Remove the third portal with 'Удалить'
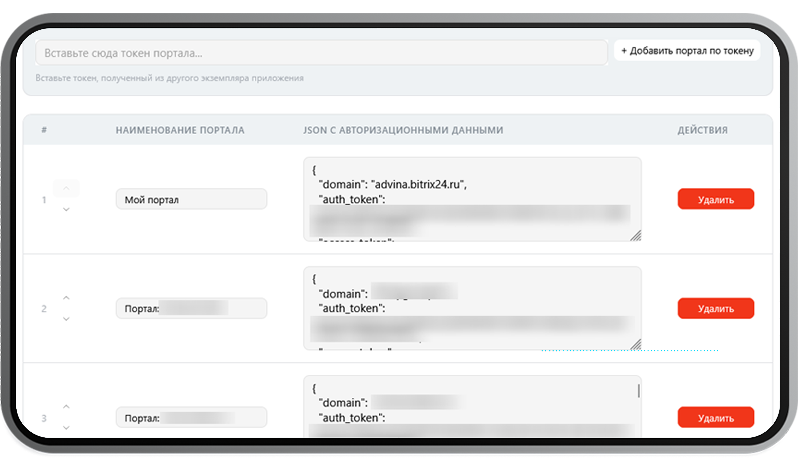The height and width of the screenshot is (466, 800). click(x=715, y=418)
